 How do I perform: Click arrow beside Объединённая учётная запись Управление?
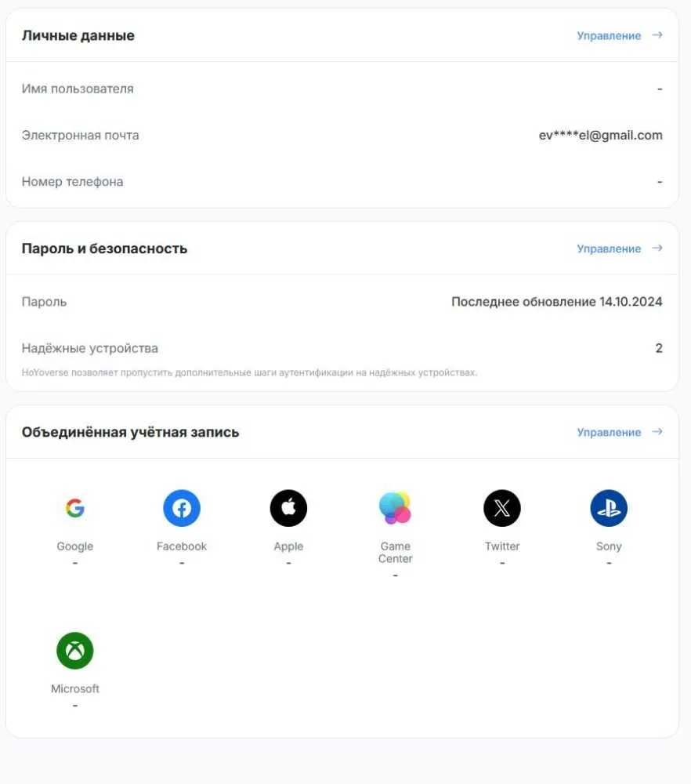click(x=657, y=431)
